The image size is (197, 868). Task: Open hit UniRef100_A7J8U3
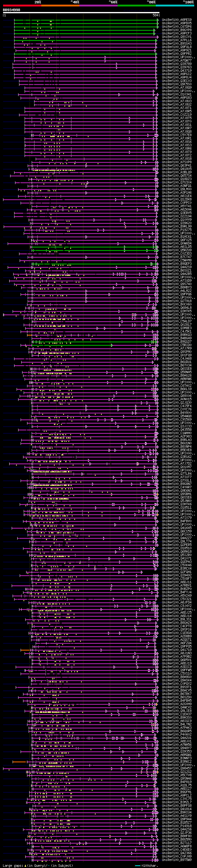point(177,101)
